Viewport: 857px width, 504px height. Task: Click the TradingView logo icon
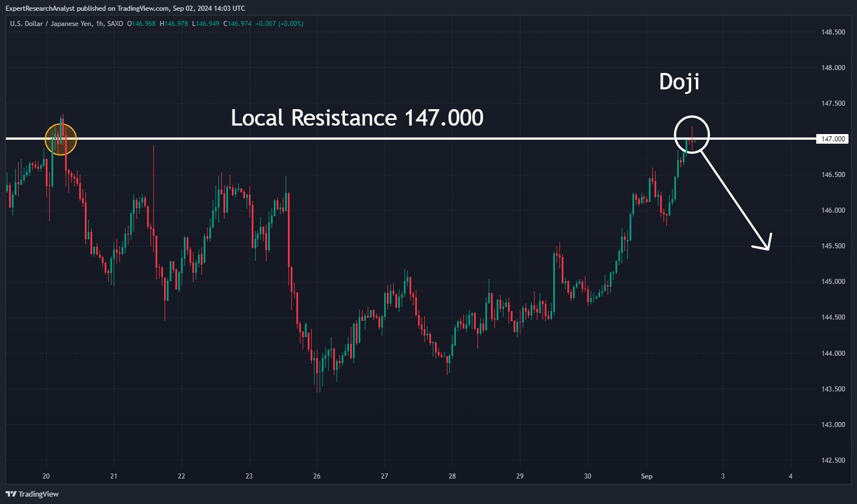[x=11, y=494]
